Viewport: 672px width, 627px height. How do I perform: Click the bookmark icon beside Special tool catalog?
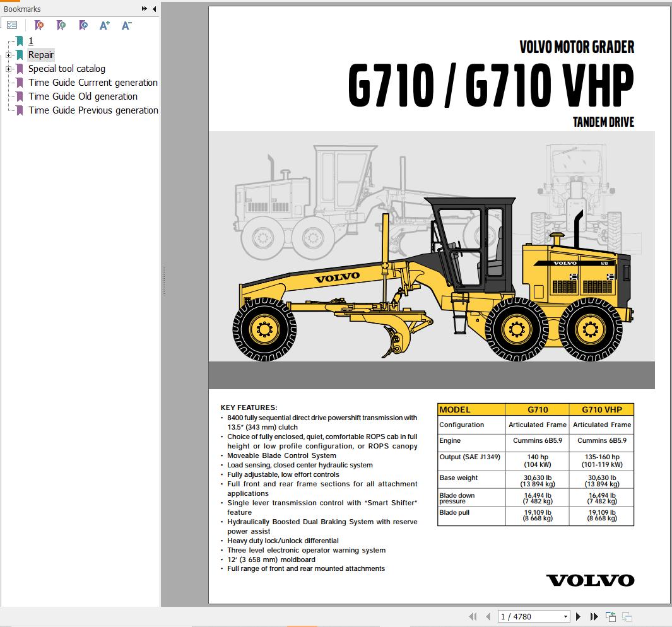tap(20, 69)
